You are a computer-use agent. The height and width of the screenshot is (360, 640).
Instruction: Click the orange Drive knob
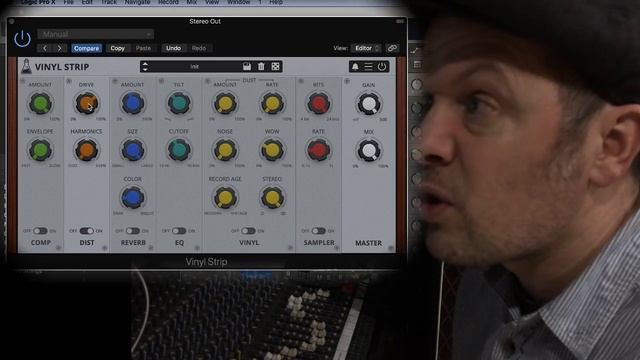87,103
